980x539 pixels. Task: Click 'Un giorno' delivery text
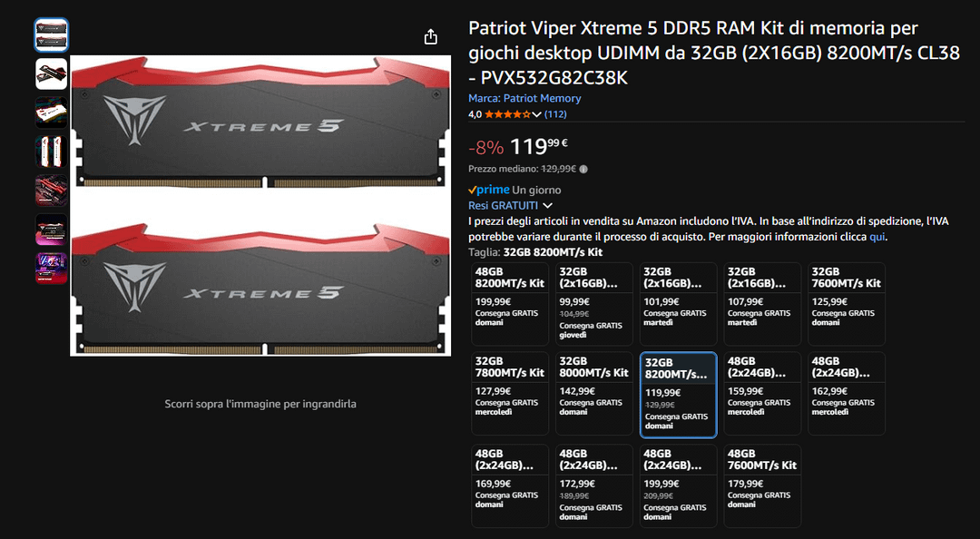[536, 190]
